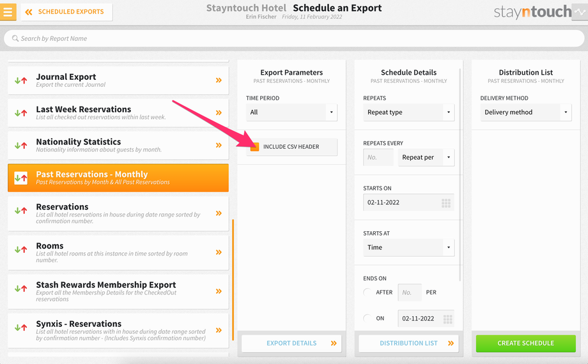Select the Reservations report
Viewport: 588px width, 364px height.
[118, 213]
